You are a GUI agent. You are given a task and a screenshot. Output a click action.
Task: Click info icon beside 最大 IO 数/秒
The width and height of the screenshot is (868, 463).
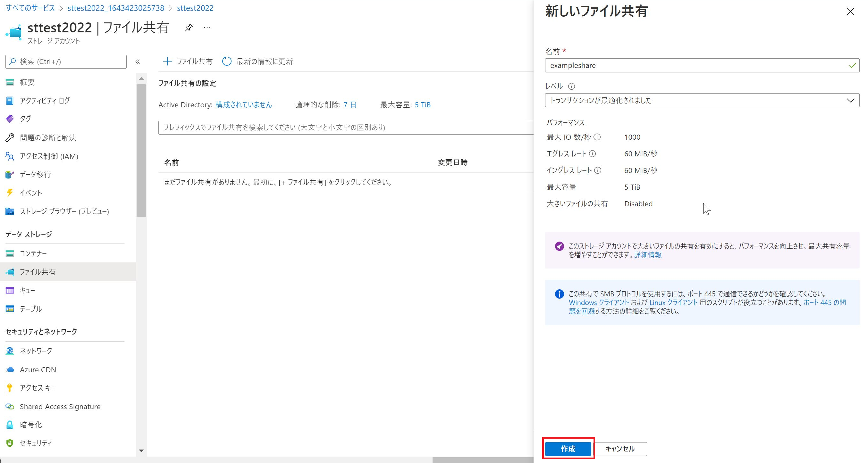(x=597, y=137)
